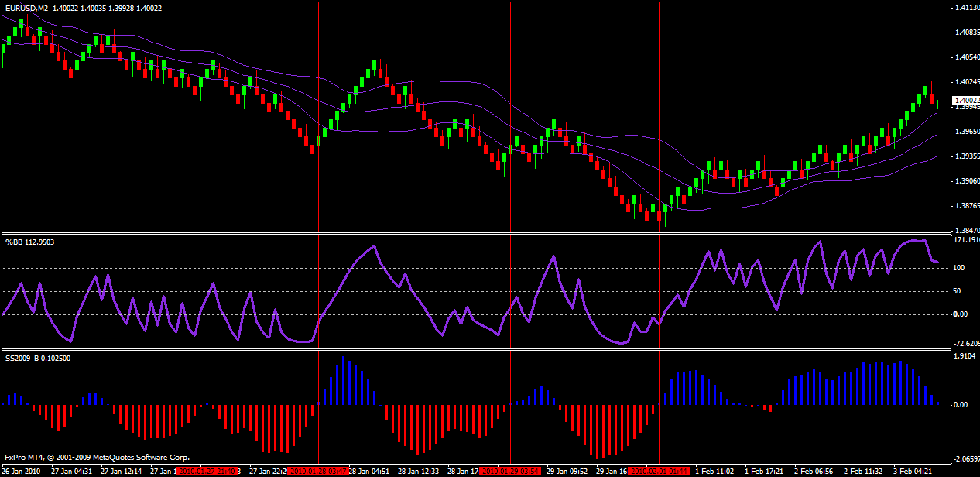
Task: Click the red 2010.01.29 03:54 time marker
Action: click(509, 471)
